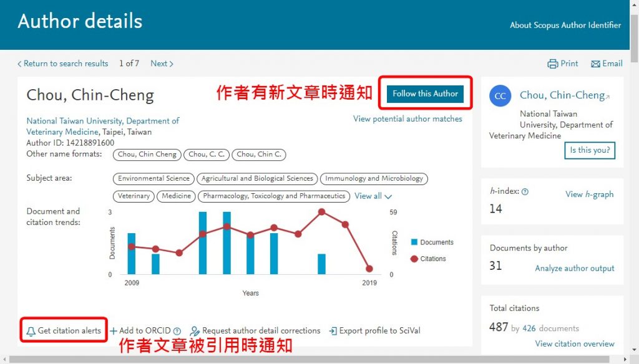Click the h-index help info icon
The width and height of the screenshot is (639, 364).
[x=525, y=192]
